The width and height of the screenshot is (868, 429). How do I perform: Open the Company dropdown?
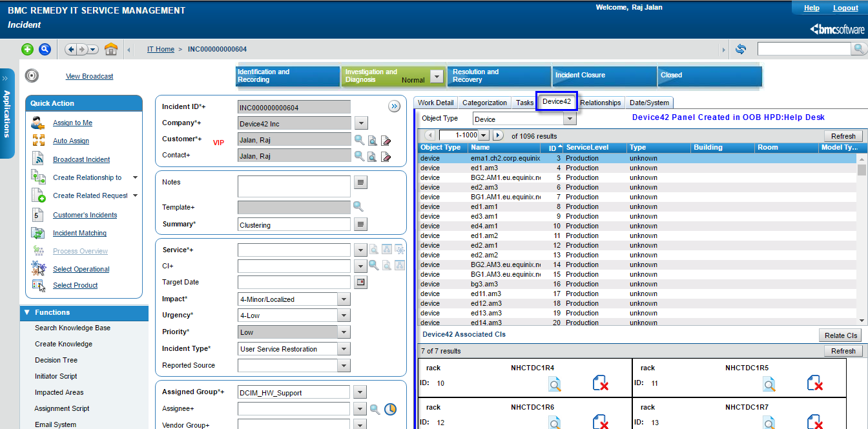coord(361,123)
